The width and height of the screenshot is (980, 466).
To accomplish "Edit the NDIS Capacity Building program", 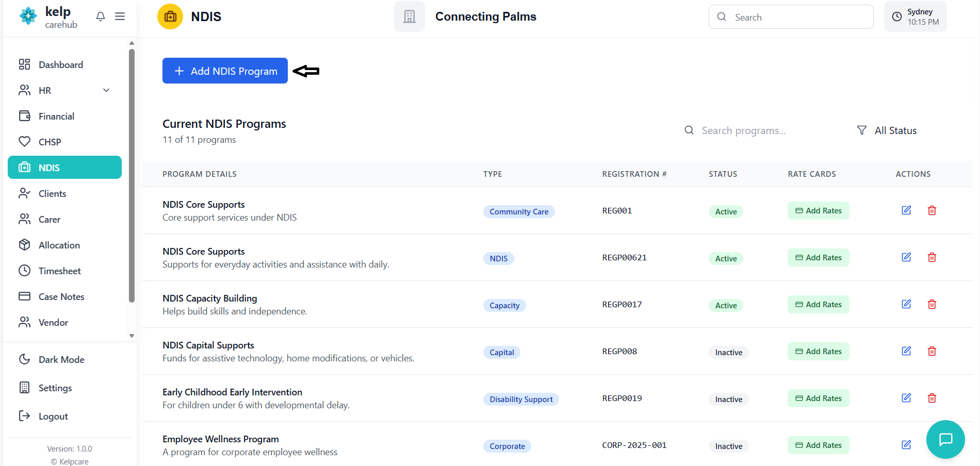I will [x=906, y=304].
